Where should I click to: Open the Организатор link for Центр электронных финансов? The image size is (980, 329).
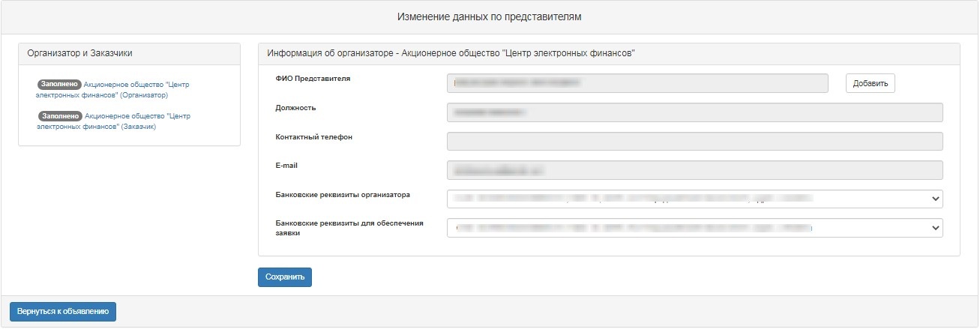112,90
